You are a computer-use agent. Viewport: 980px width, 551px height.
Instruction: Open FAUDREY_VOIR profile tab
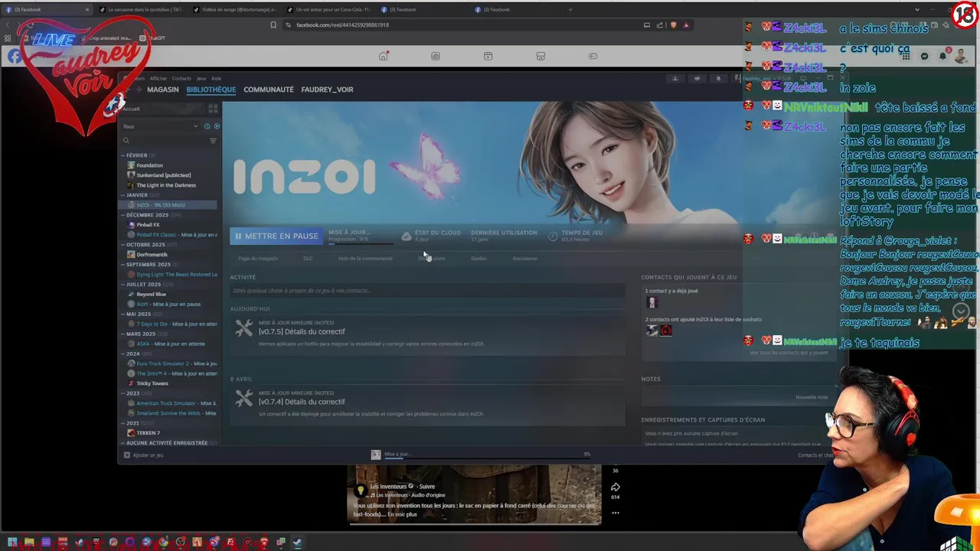327,90
